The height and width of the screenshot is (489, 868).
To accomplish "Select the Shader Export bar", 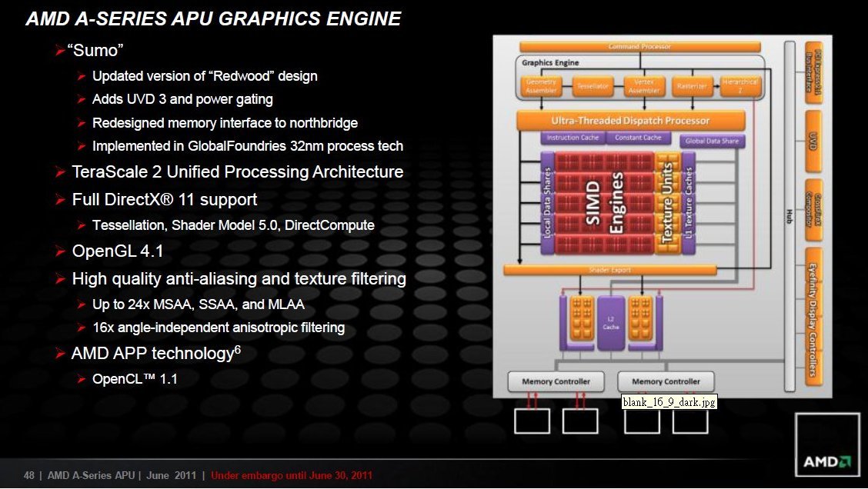I will (610, 270).
